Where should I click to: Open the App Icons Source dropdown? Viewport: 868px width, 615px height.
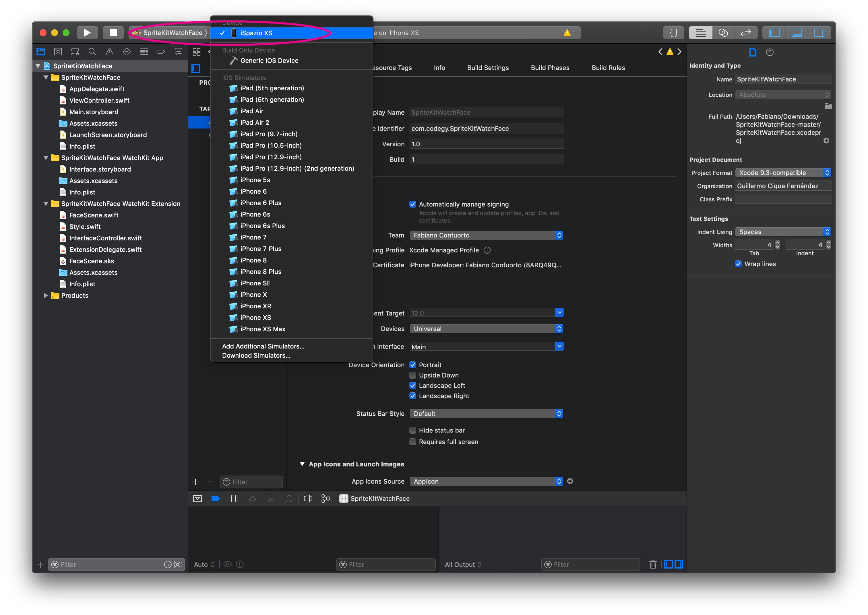point(486,481)
